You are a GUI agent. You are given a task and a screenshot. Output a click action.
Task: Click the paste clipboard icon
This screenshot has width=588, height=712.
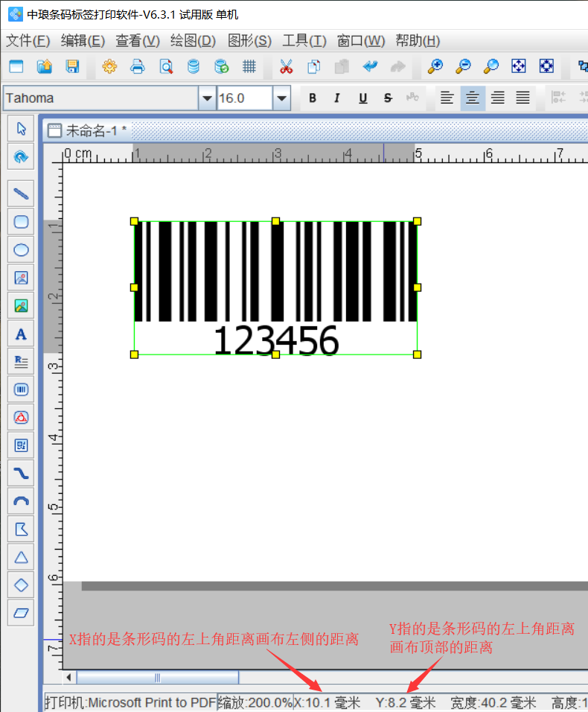(x=342, y=67)
